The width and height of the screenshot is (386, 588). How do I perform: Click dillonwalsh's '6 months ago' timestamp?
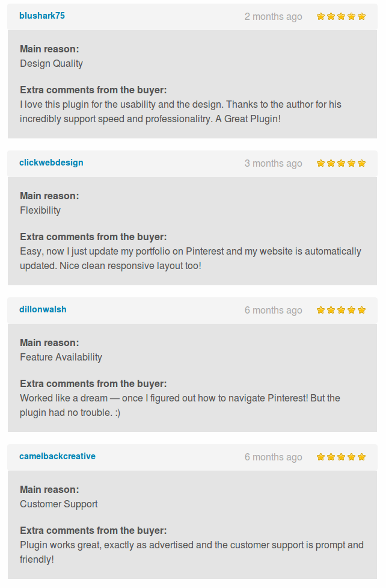[x=273, y=311]
